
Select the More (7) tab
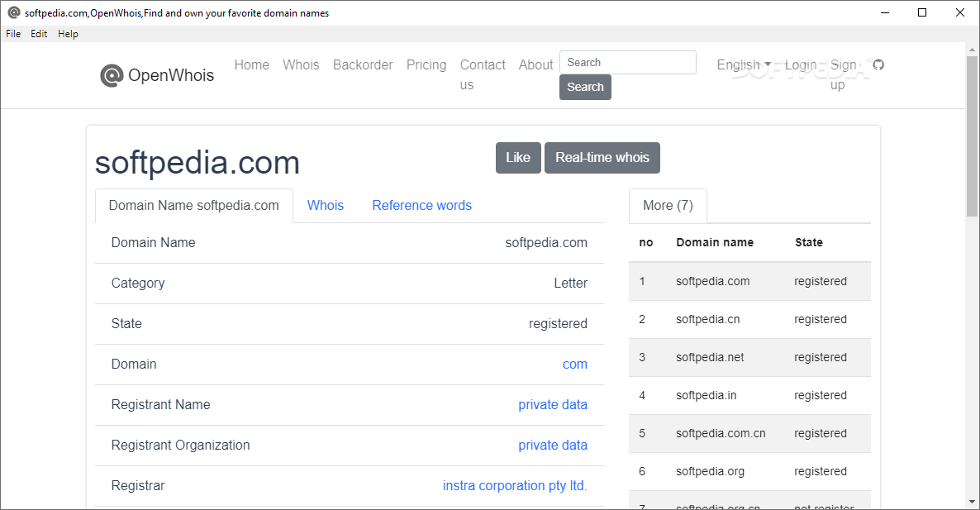[x=668, y=206]
